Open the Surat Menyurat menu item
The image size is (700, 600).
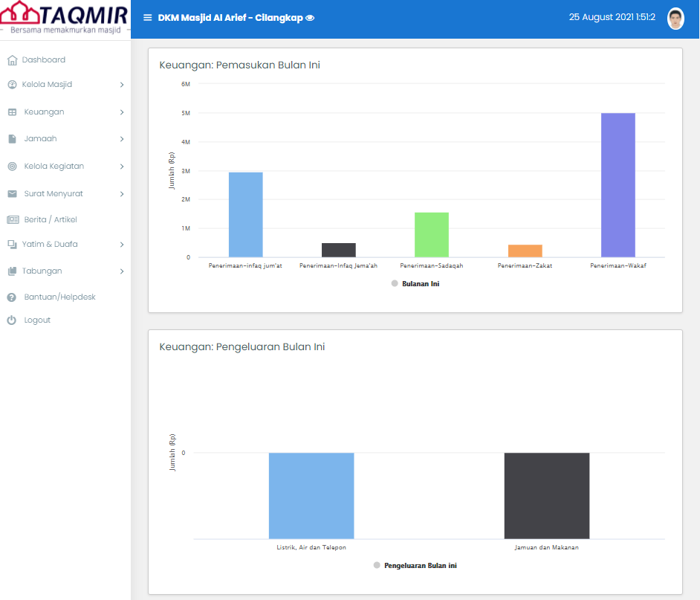(x=54, y=194)
